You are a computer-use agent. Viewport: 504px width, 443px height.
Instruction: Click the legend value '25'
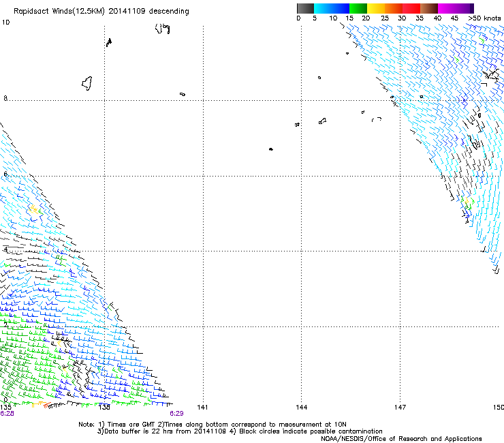(384, 18)
